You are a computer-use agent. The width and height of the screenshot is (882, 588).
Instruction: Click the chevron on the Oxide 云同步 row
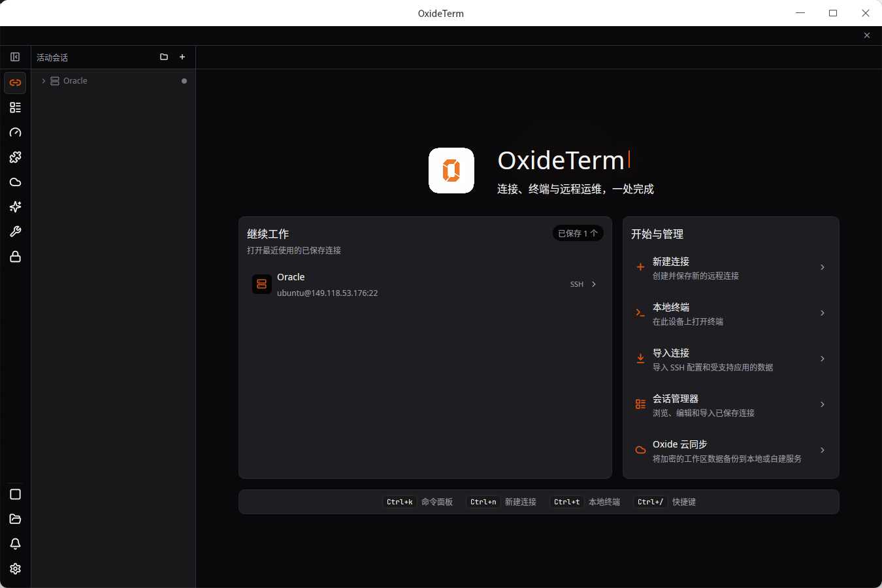(x=823, y=450)
